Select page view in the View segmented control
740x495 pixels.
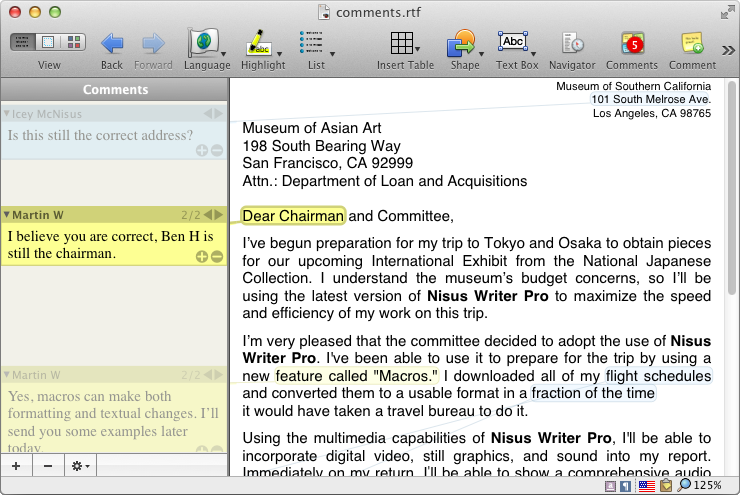tap(48, 42)
